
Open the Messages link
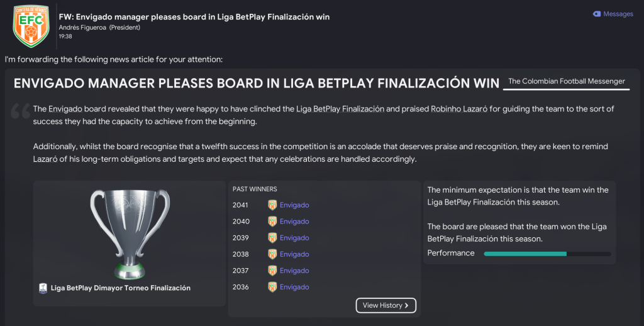pyautogui.click(x=618, y=14)
